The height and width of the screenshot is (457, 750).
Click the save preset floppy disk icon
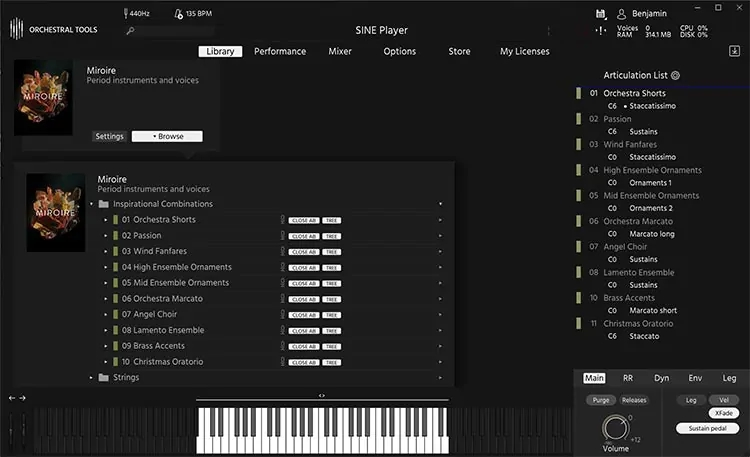tap(600, 14)
